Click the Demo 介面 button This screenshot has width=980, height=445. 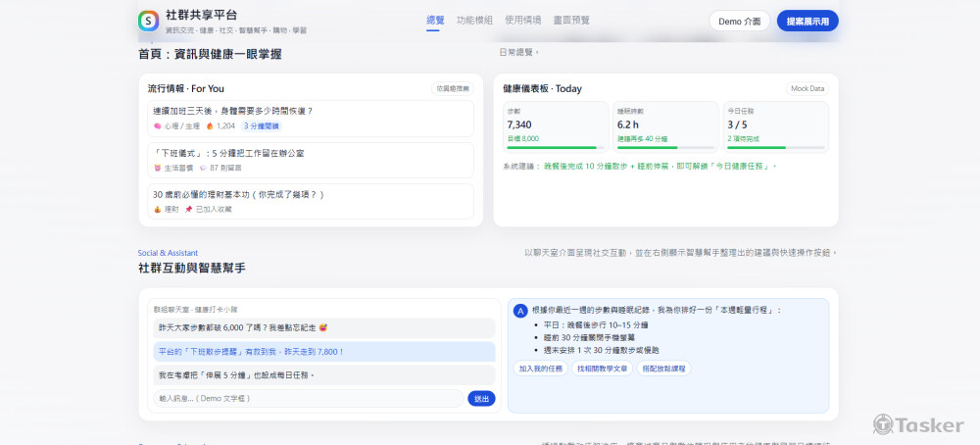coord(739,22)
